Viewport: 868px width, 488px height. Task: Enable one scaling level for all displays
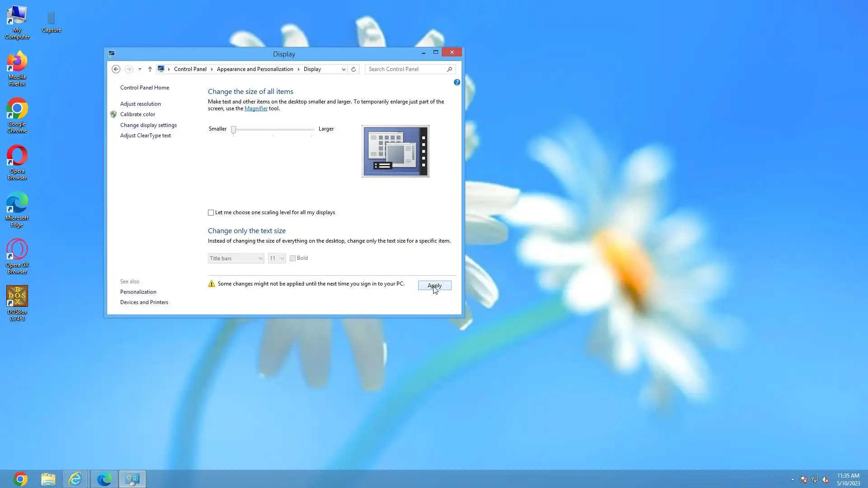(x=211, y=212)
